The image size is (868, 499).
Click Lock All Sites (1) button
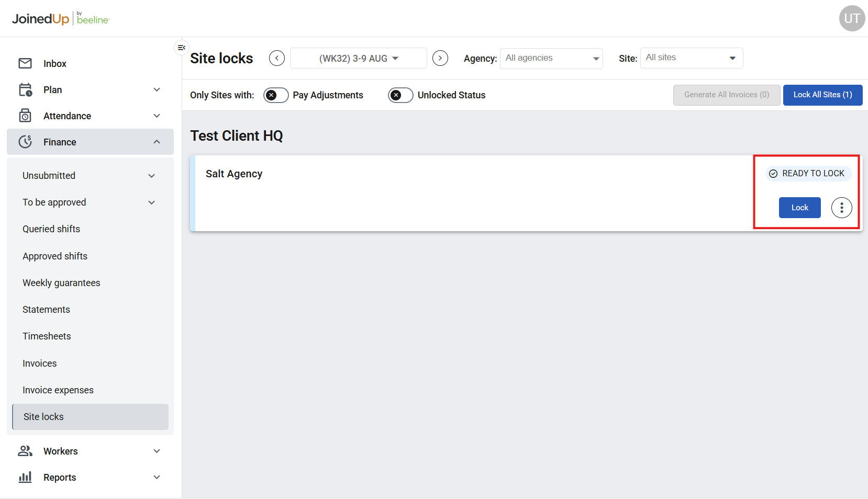pos(822,95)
